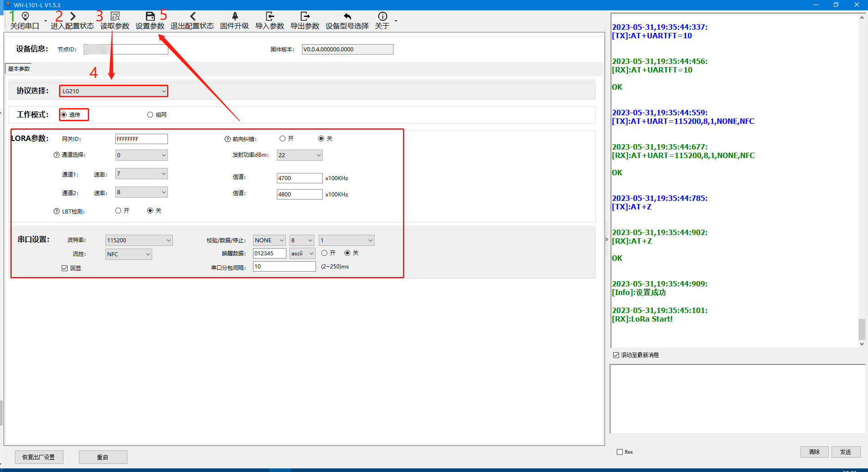
Task: Expand the 发射功率dBm dropdown
Action: click(x=318, y=155)
